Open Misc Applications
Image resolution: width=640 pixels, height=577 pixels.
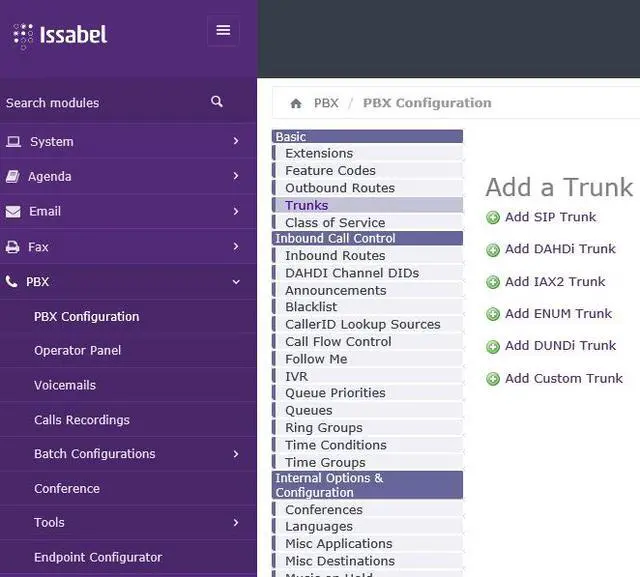coord(367,544)
